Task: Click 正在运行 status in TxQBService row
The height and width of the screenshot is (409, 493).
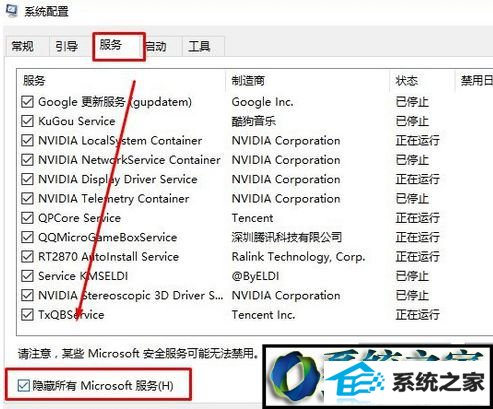Action: 417,314
